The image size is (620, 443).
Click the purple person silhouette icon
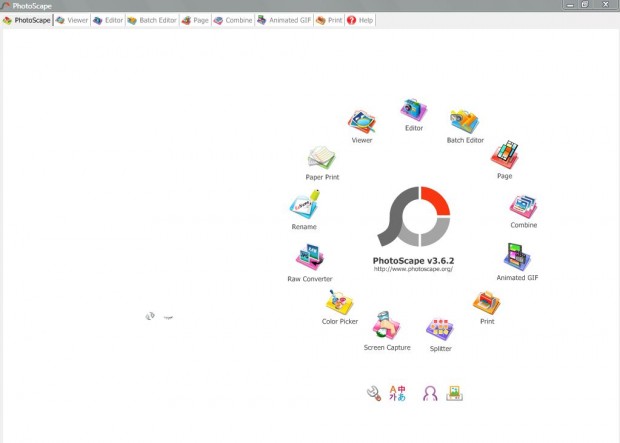pyautogui.click(x=430, y=394)
